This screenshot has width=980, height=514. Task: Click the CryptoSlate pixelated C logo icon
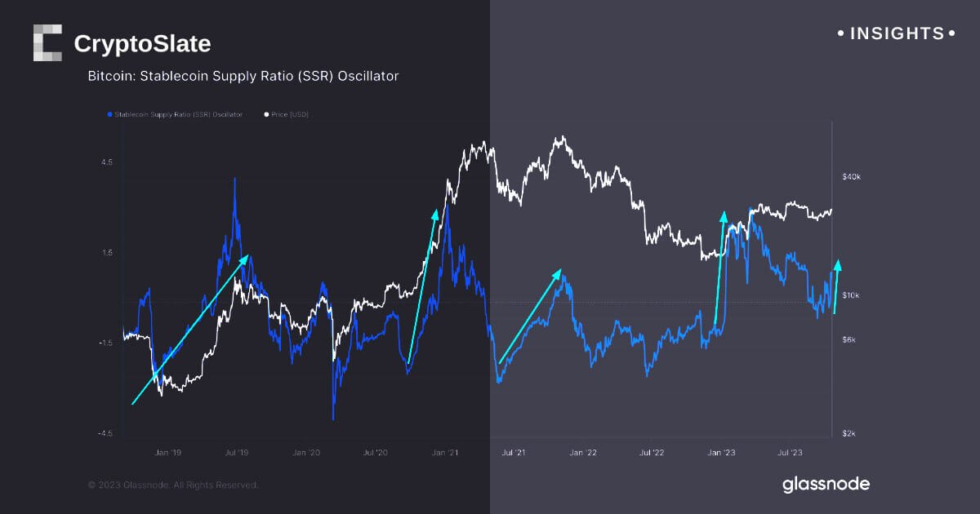click(47, 43)
